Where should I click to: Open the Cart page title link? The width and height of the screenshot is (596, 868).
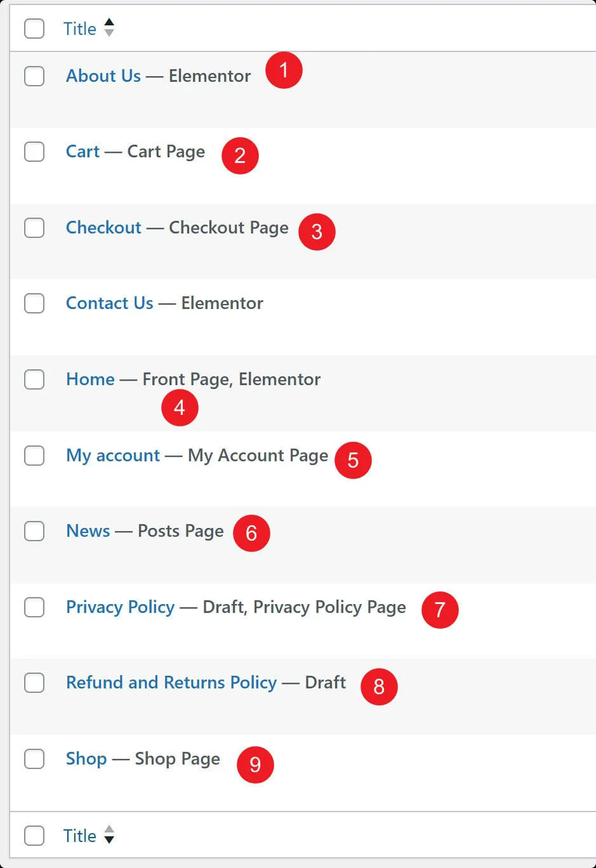[83, 152]
